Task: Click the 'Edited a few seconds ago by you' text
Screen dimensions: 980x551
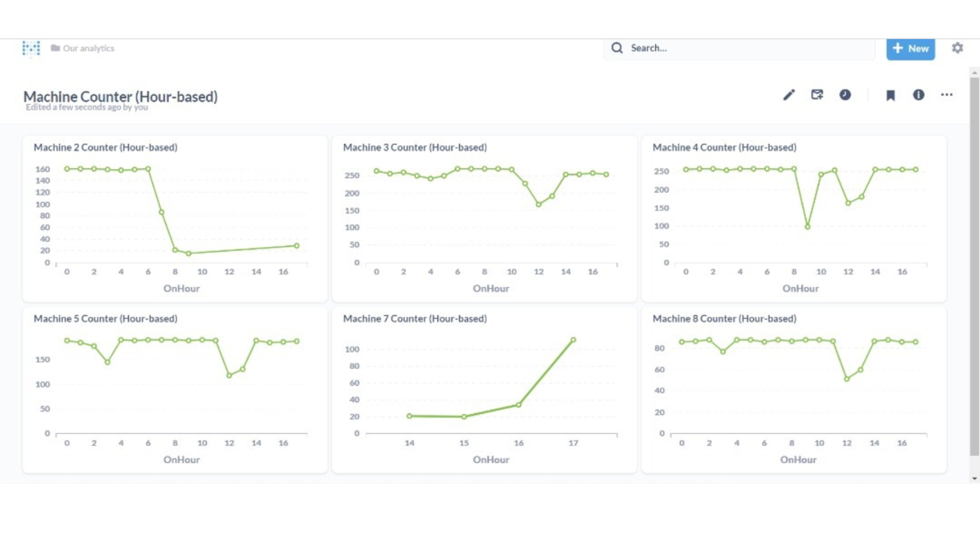Action: [87, 108]
